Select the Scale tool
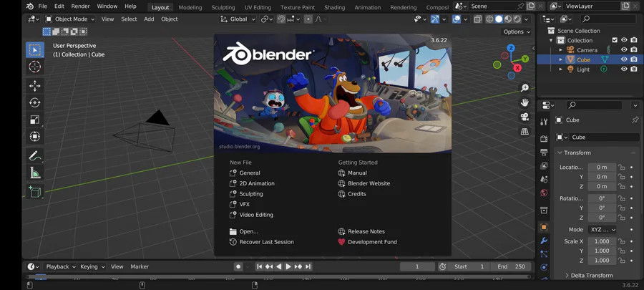Screen dimensions: 644x290 (x=35, y=120)
